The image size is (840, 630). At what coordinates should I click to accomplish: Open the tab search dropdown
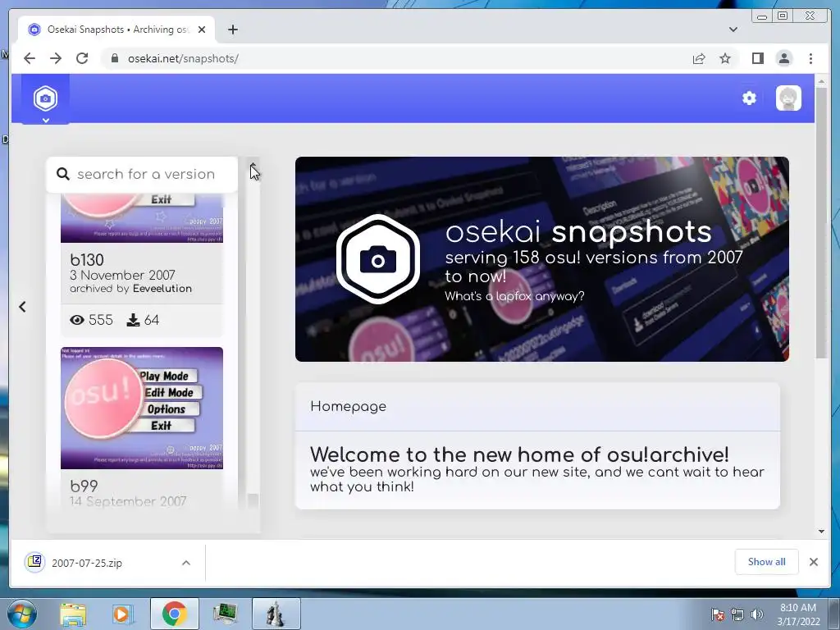tap(733, 30)
